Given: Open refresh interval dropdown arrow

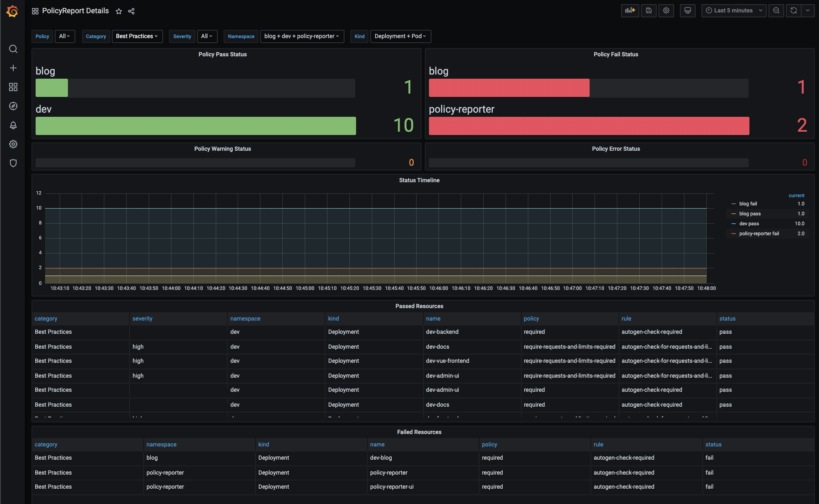Looking at the screenshot, I should pyautogui.click(x=808, y=11).
